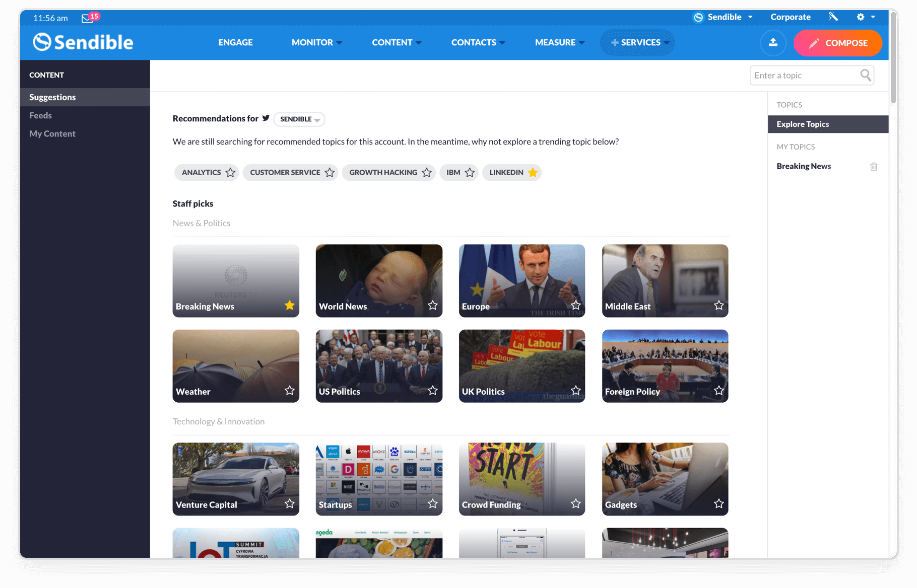Open the Crowd Funding topic card
Image resolution: width=917 pixels, height=588 pixels.
coord(522,479)
